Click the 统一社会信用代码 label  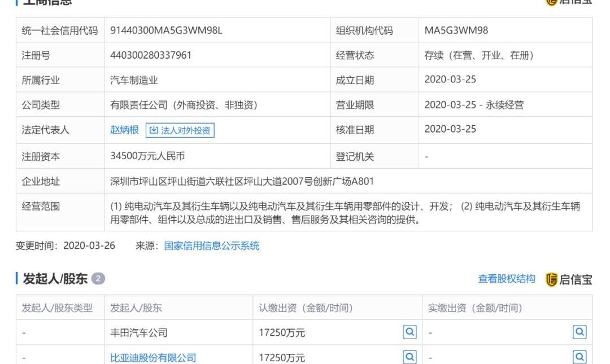point(60,30)
